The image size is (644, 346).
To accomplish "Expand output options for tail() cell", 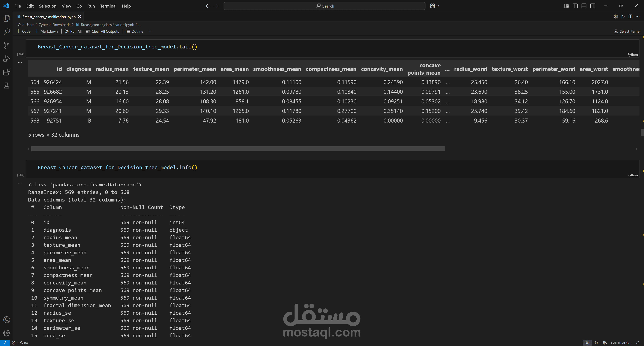I will point(20,62).
